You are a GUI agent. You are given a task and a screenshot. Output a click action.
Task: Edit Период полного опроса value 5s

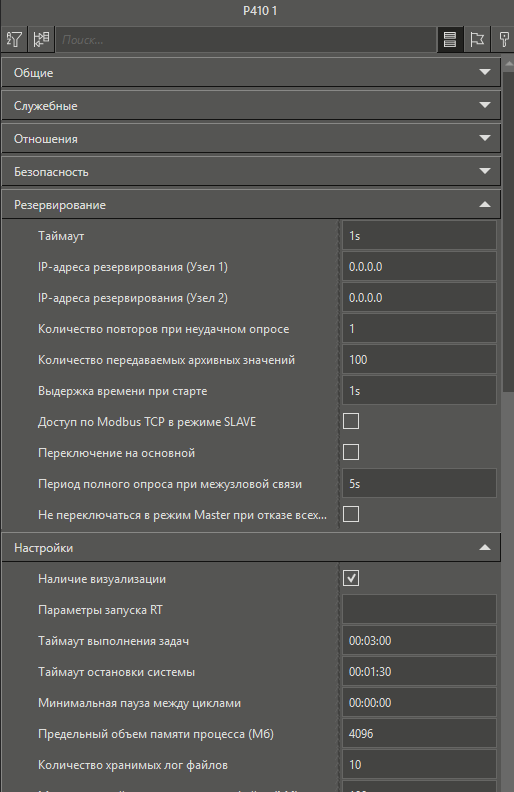tap(419, 484)
